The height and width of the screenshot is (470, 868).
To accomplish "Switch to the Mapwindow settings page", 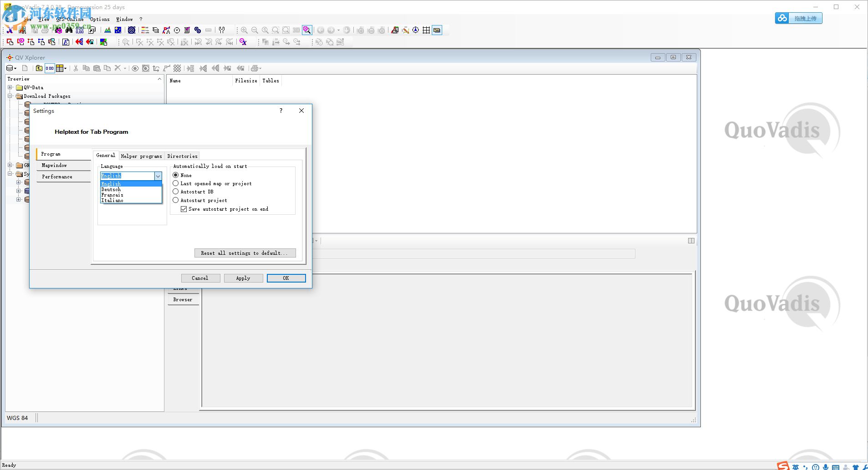I will coord(54,165).
